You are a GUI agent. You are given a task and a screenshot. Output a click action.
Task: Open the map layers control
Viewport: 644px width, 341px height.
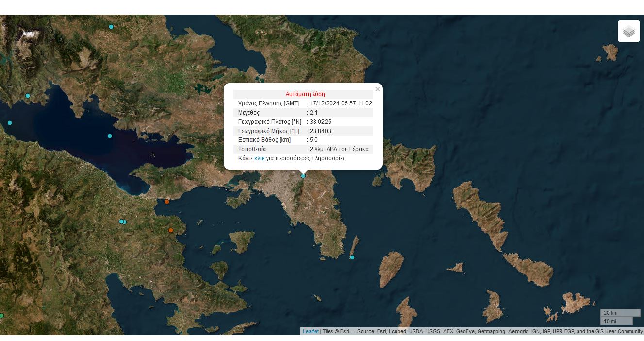(x=628, y=31)
